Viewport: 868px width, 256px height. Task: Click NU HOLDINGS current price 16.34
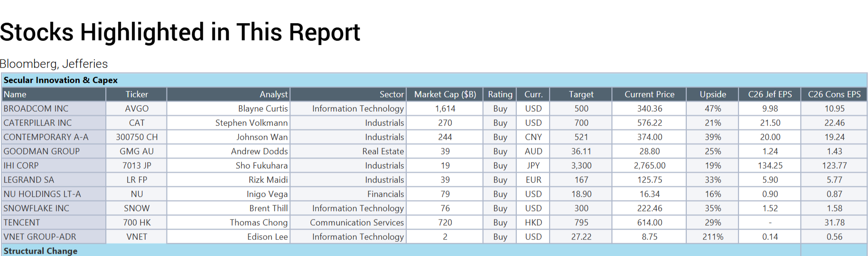(x=649, y=194)
